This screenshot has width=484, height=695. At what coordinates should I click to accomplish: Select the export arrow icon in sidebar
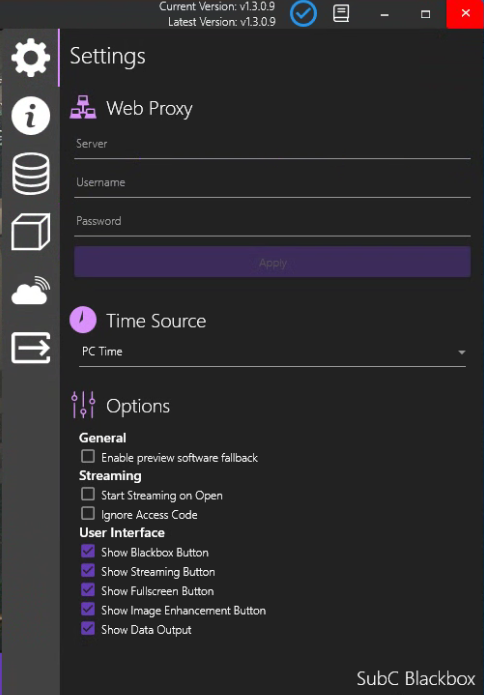(31, 348)
